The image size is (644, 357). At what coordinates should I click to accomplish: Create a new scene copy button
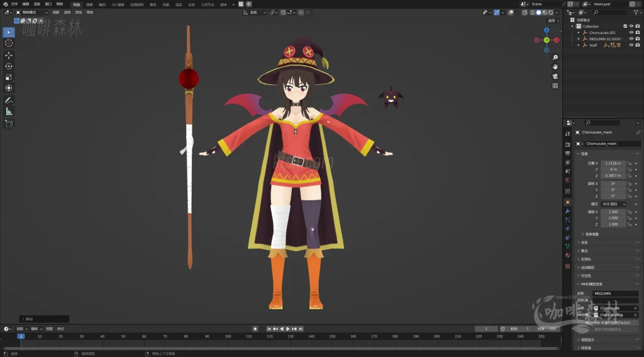click(570, 4)
